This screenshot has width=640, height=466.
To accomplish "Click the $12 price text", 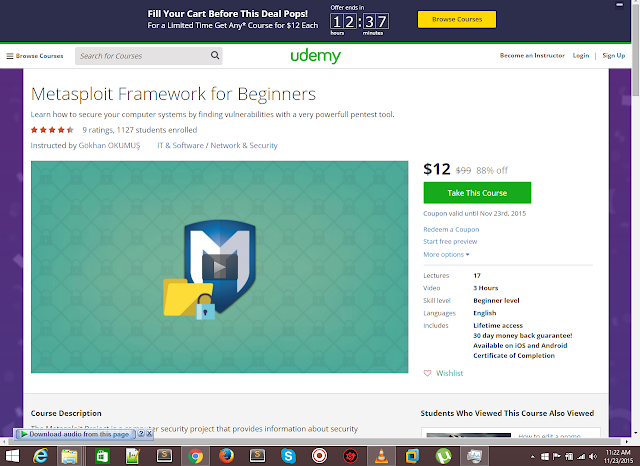I will (x=437, y=169).
